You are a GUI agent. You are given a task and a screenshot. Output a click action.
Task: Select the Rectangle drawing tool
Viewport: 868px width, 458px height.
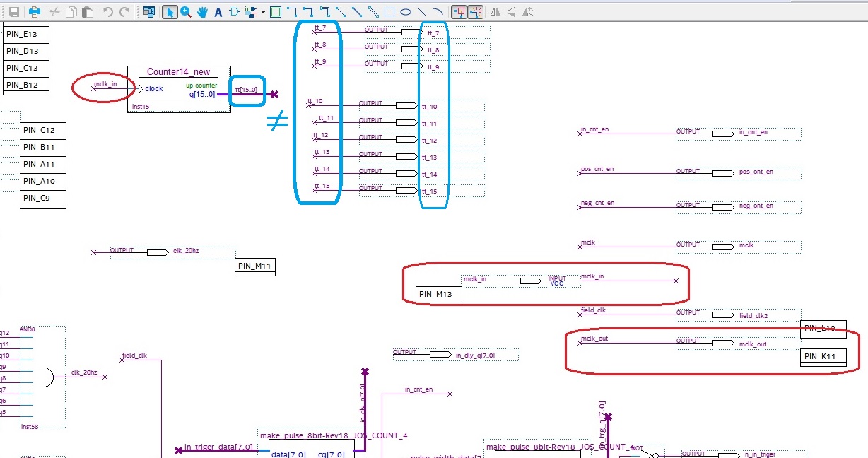coord(389,12)
